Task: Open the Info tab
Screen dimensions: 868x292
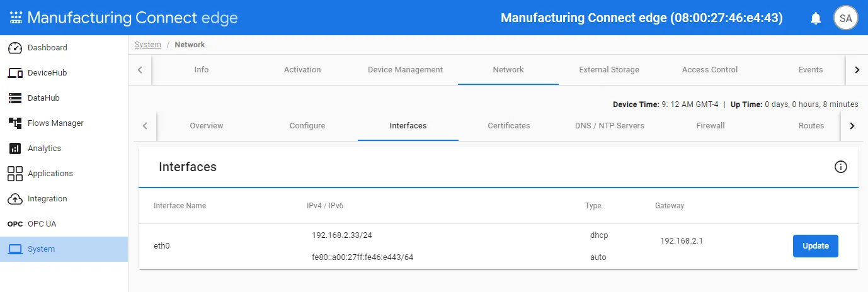Action: 202,70
